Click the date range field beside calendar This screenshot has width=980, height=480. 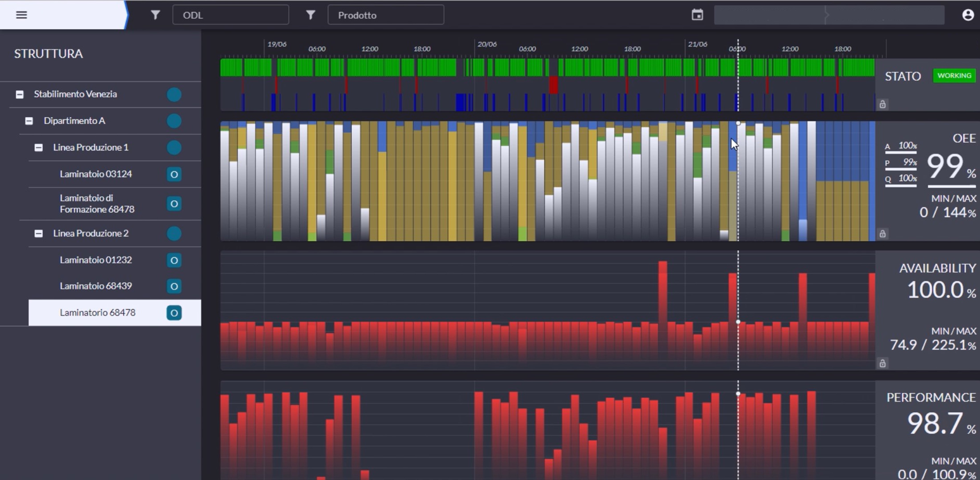829,15
